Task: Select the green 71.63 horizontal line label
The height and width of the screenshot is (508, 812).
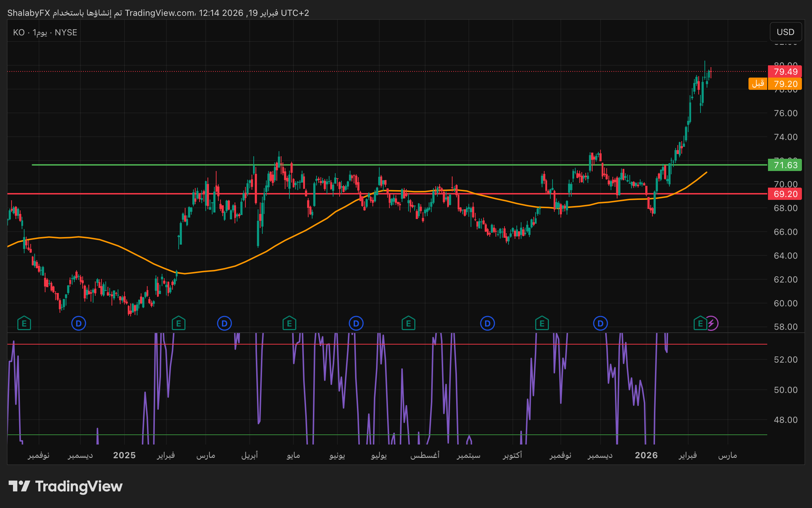Action: (785, 165)
